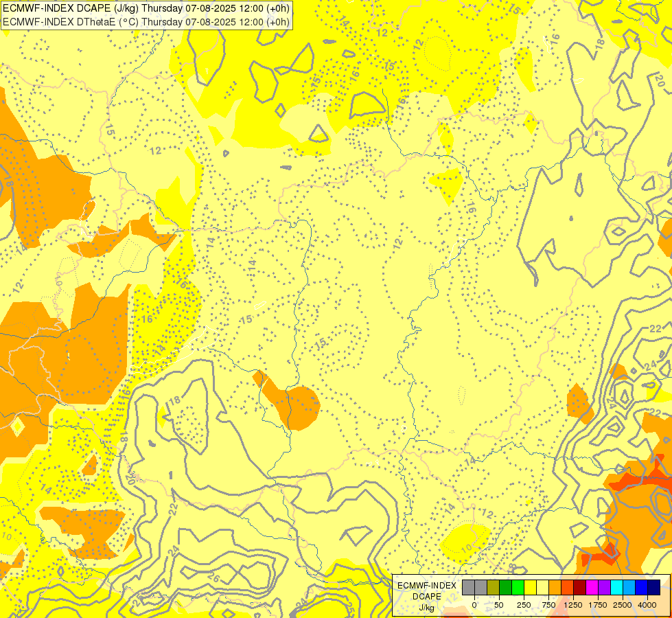Screen dimensions: 672x618
Task: Select the bright yellow legend swatch
Action: click(530, 587)
